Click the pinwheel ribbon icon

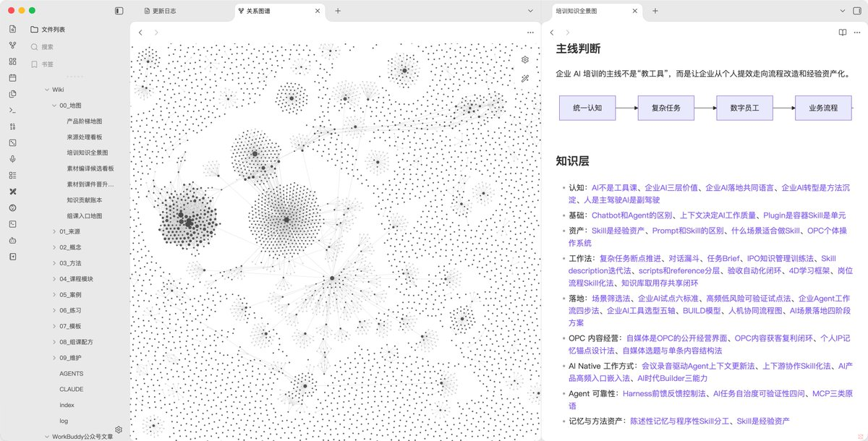tap(12, 192)
